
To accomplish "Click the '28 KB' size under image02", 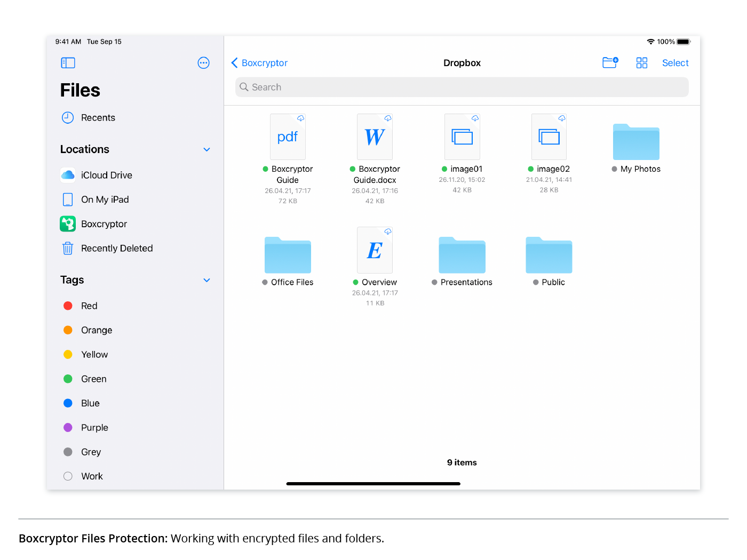I will (549, 190).
